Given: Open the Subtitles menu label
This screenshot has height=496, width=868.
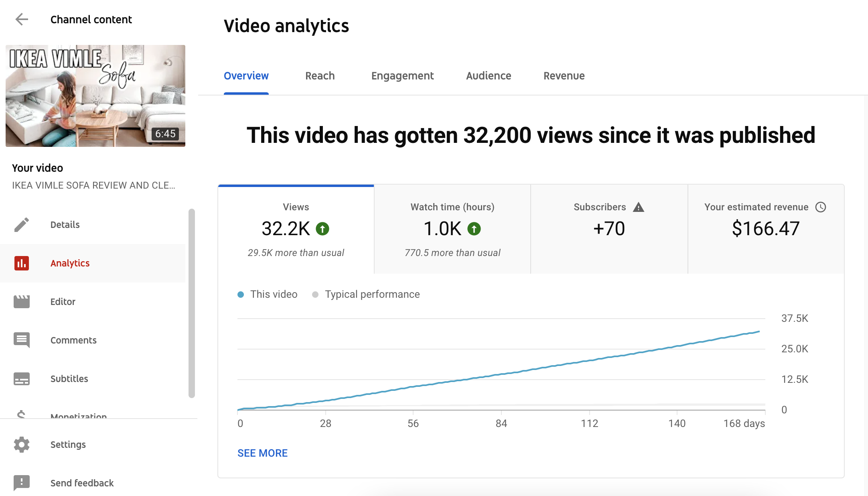Looking at the screenshot, I should coord(69,379).
